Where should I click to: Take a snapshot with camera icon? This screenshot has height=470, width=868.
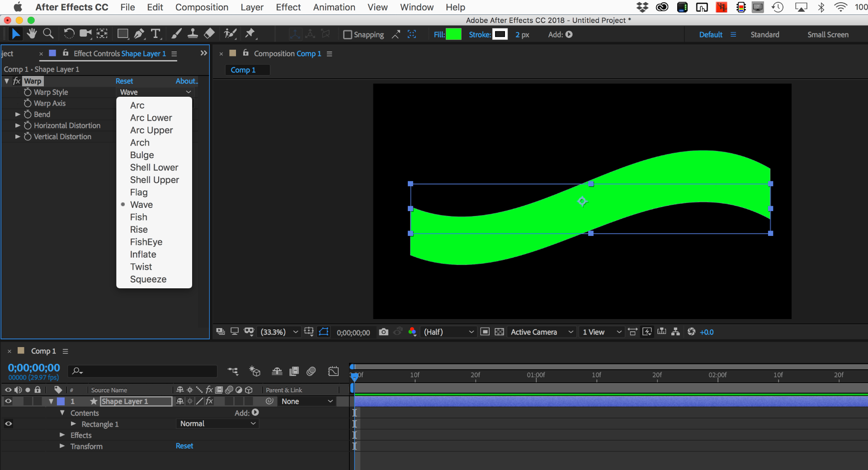coord(383,332)
